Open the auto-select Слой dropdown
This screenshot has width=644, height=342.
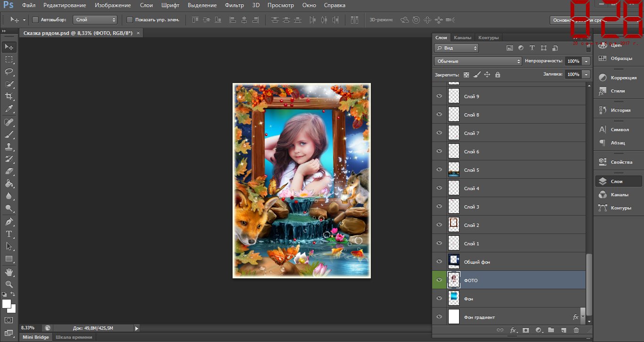point(95,20)
